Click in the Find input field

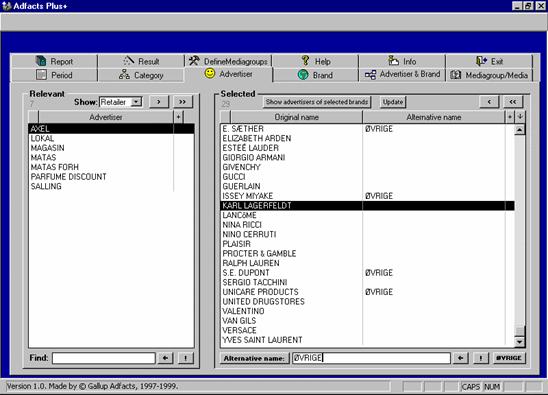(x=104, y=358)
